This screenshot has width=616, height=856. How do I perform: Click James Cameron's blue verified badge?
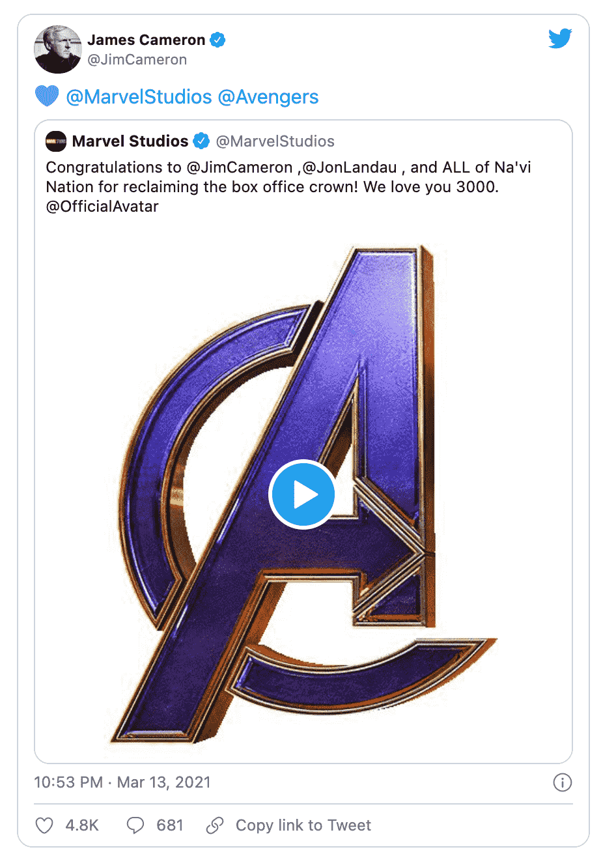(217, 40)
